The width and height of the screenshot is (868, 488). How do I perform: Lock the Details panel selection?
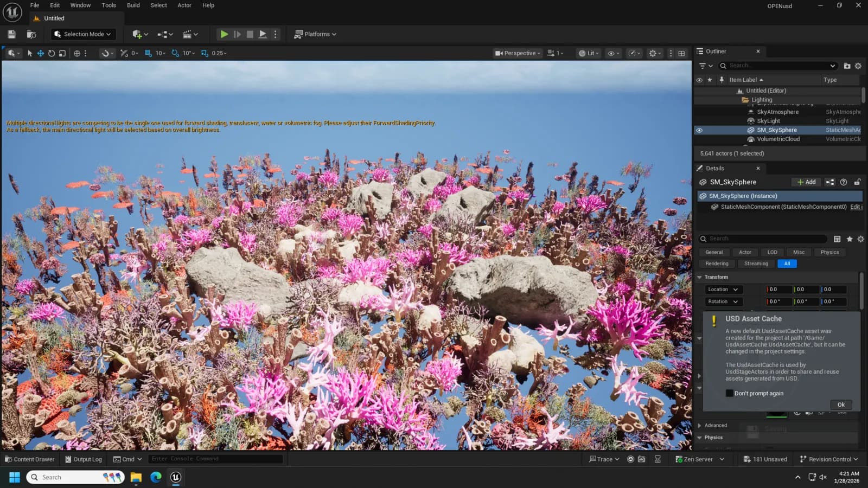(857, 182)
